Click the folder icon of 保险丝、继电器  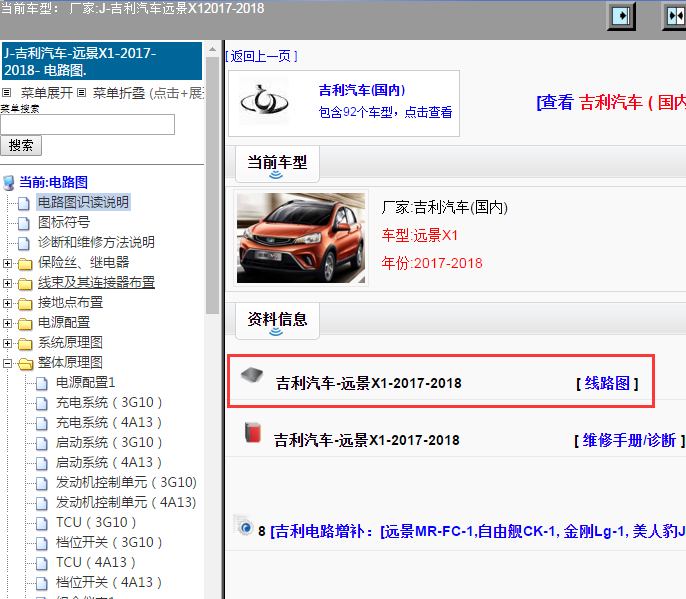tap(25, 263)
